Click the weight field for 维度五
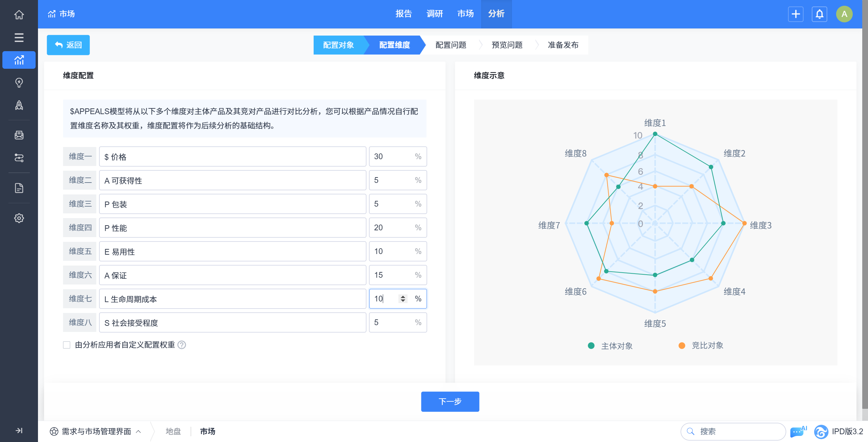This screenshot has height=442, width=868. point(398,251)
